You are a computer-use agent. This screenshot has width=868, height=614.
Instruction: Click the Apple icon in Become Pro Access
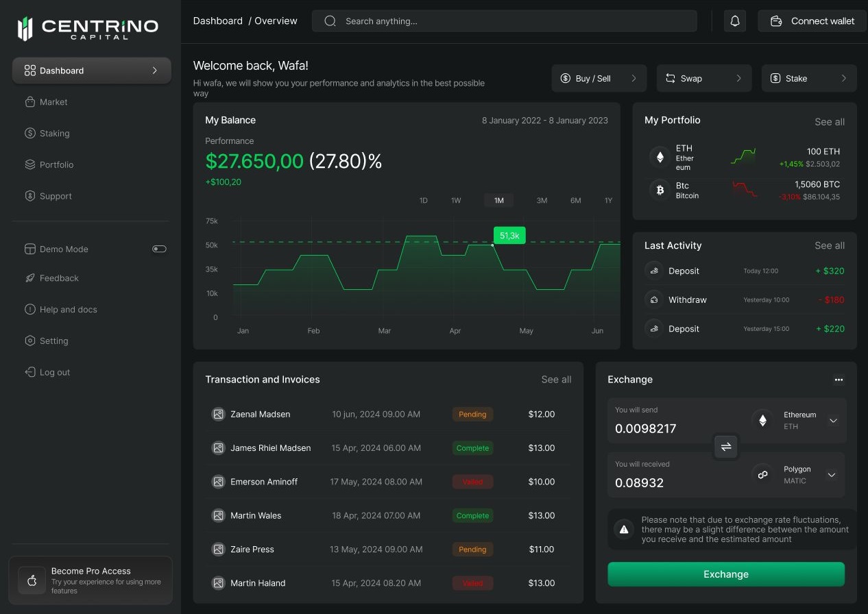32,580
